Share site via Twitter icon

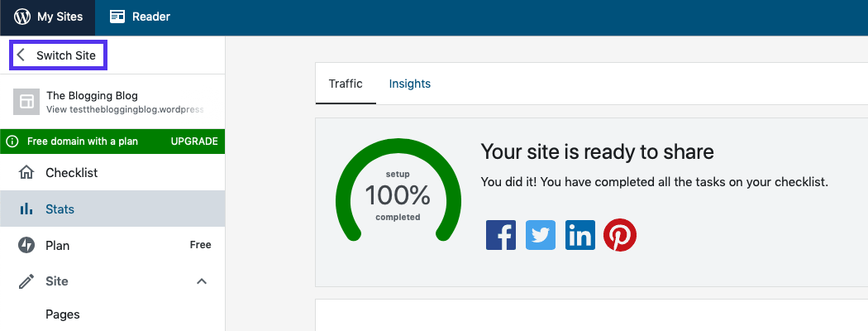pyautogui.click(x=541, y=236)
